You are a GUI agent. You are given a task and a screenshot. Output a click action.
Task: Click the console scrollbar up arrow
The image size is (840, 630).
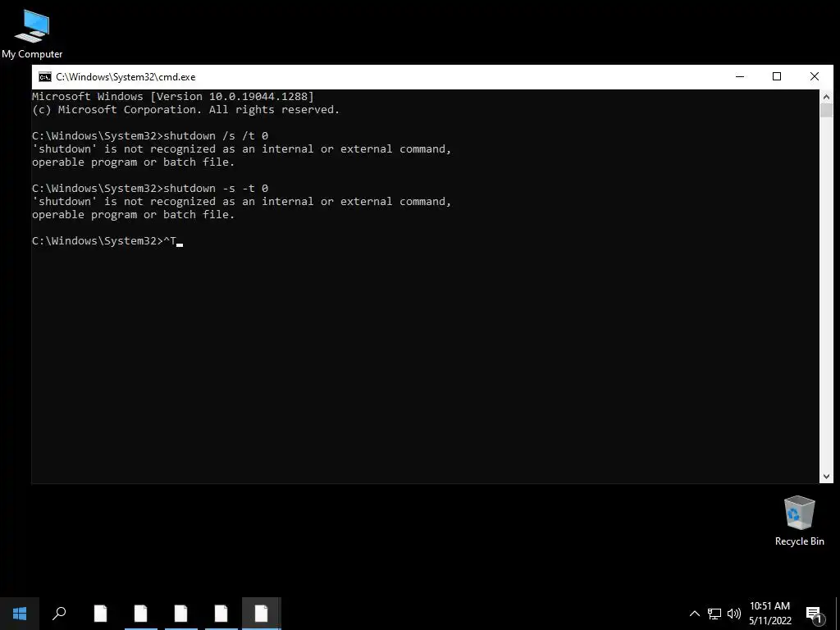click(826, 97)
